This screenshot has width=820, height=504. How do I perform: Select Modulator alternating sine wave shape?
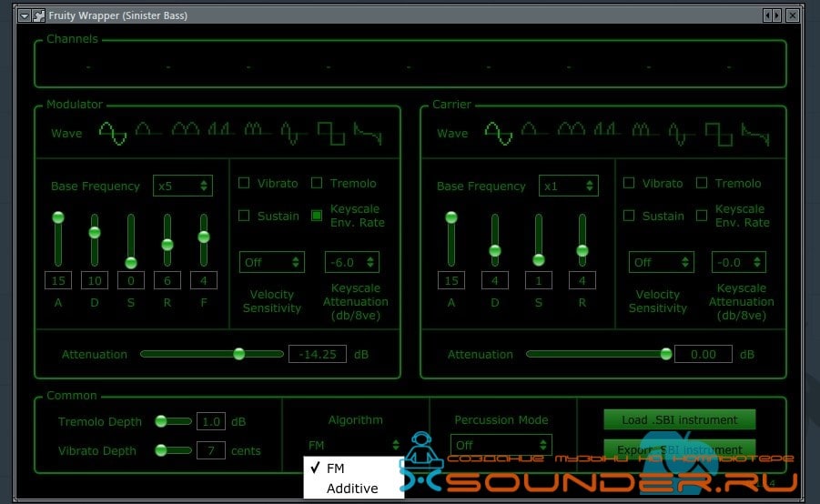(295, 134)
